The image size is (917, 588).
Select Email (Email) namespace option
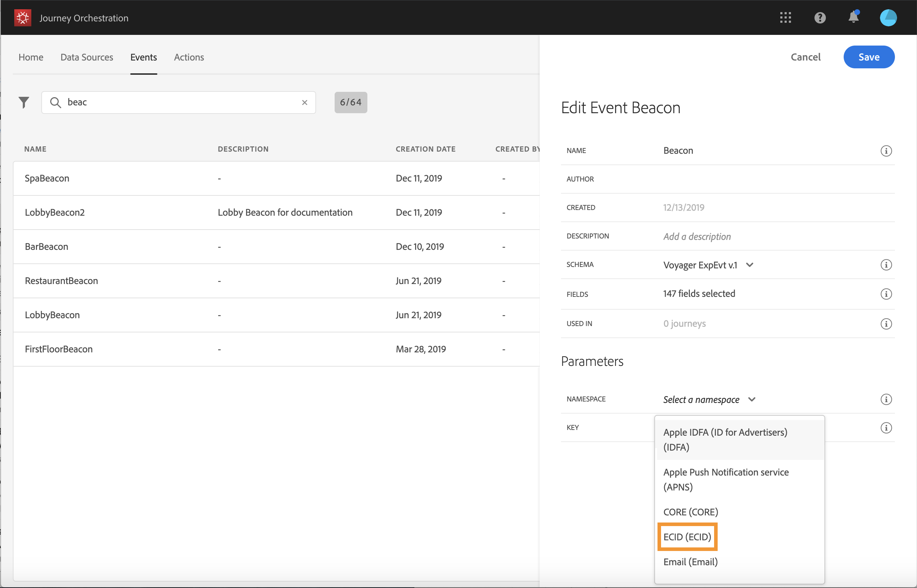pyautogui.click(x=690, y=562)
